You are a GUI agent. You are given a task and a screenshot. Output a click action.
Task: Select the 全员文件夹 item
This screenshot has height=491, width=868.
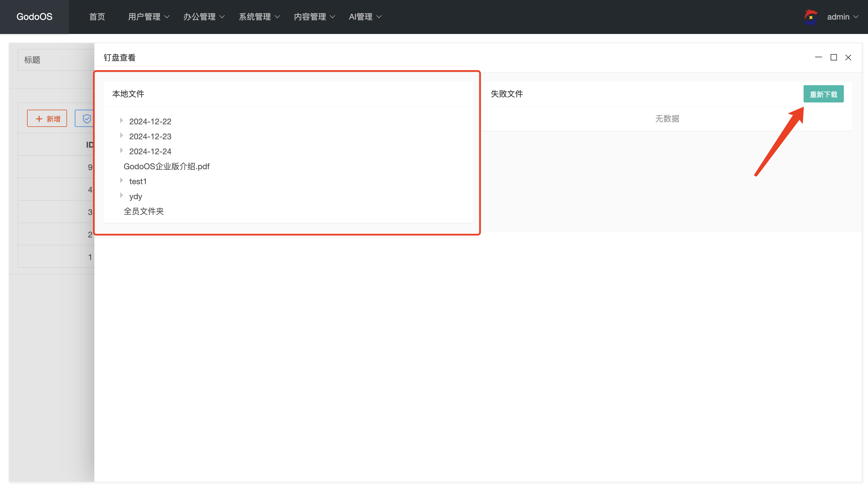pos(144,211)
